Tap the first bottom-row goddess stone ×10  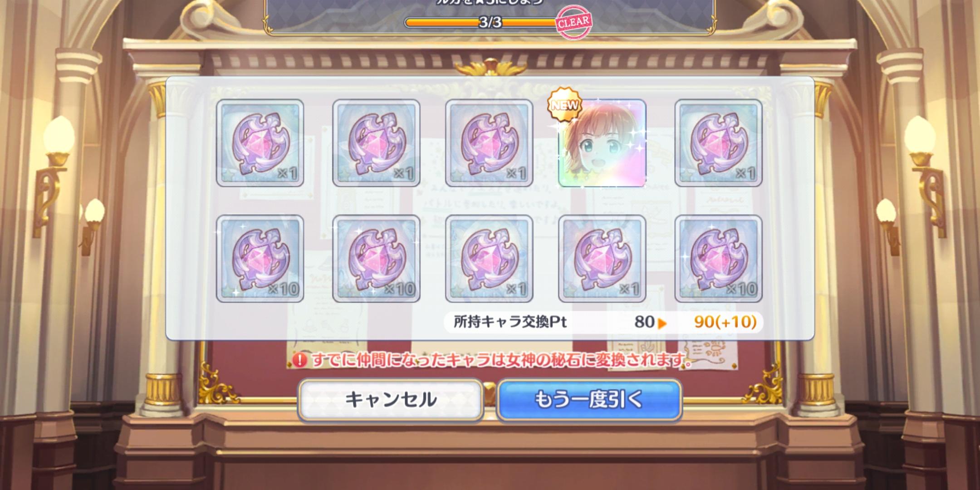click(260, 259)
